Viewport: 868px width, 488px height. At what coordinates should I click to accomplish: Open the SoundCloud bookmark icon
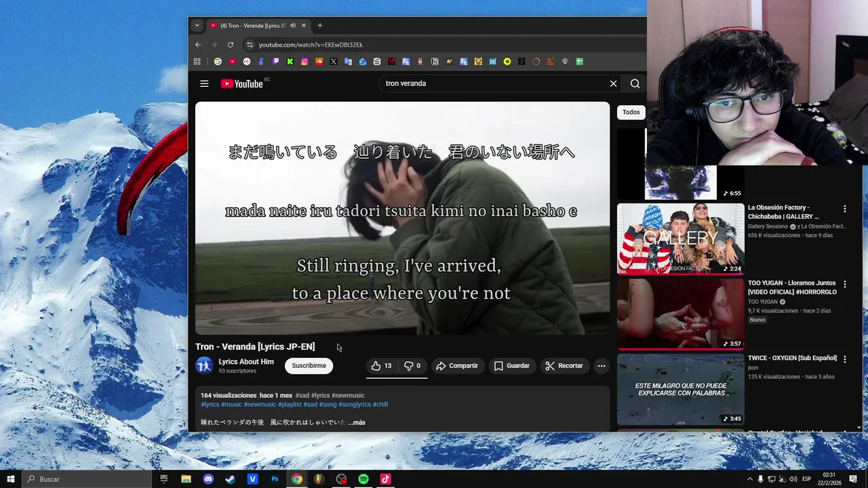click(x=319, y=62)
